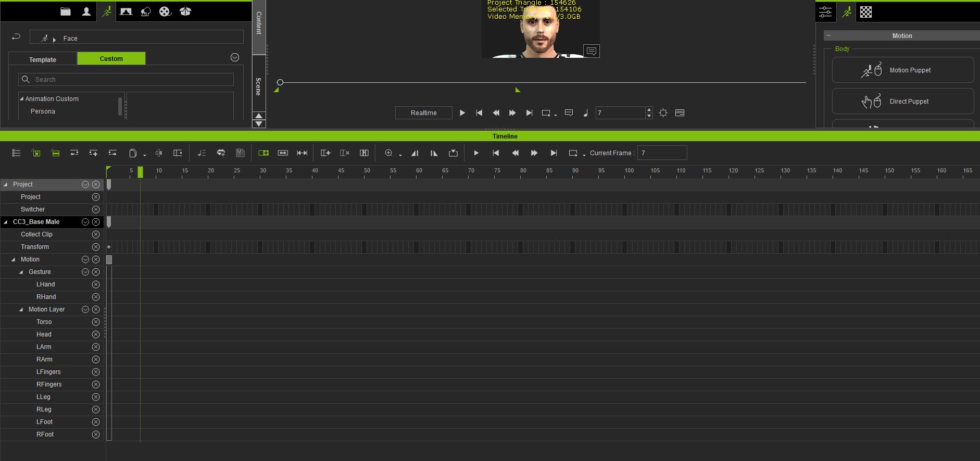Jump to start frame under viewport
This screenshot has width=980, height=461.
(x=479, y=113)
